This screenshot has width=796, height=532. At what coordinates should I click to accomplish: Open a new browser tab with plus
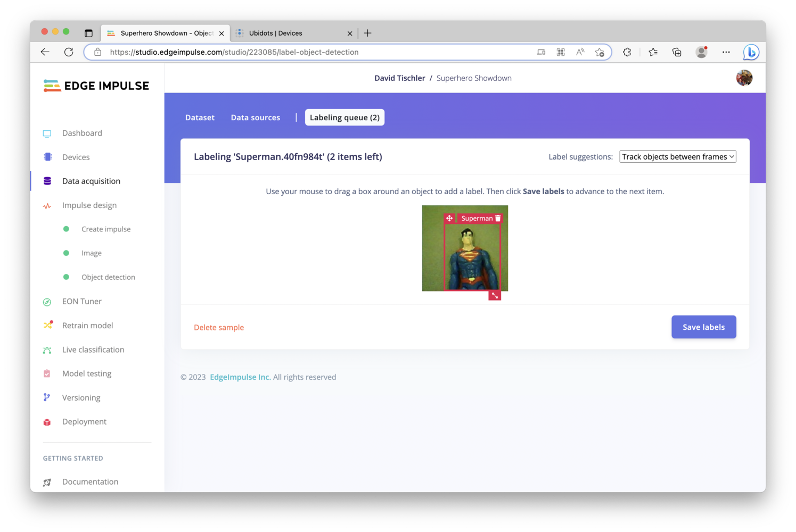pos(367,33)
